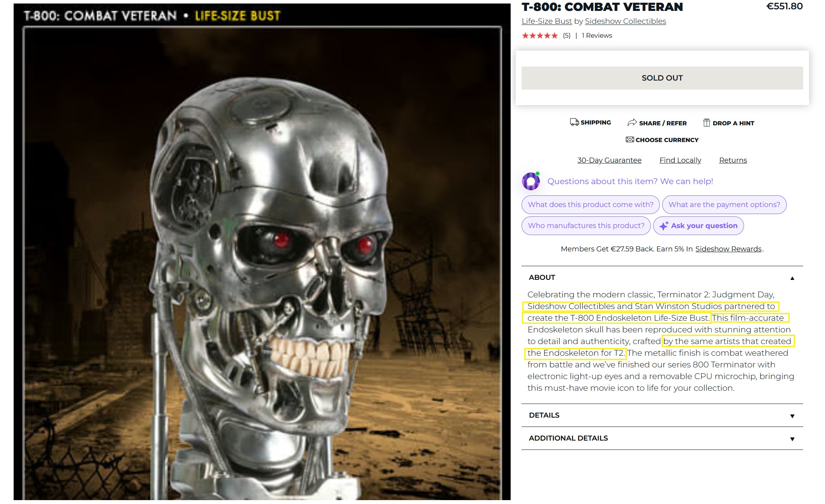Expand the DETAILS section arrow
825x504 pixels.
pyautogui.click(x=792, y=416)
